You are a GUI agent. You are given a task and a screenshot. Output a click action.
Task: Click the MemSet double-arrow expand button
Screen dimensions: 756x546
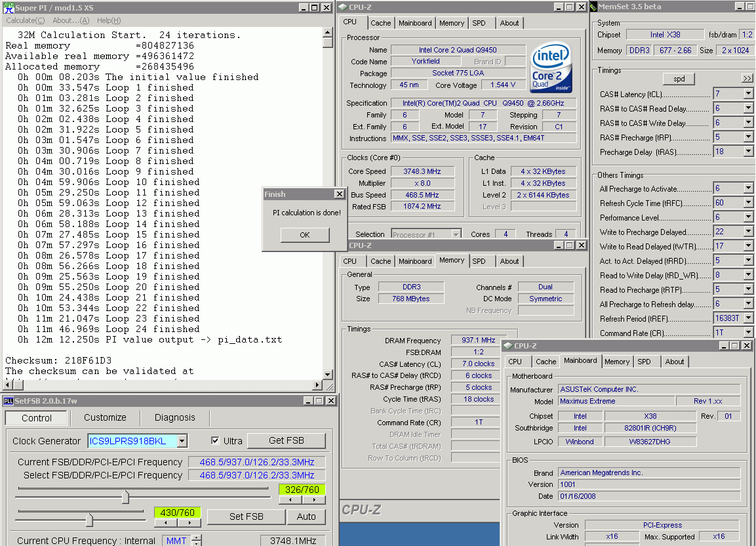pyautogui.click(x=747, y=79)
